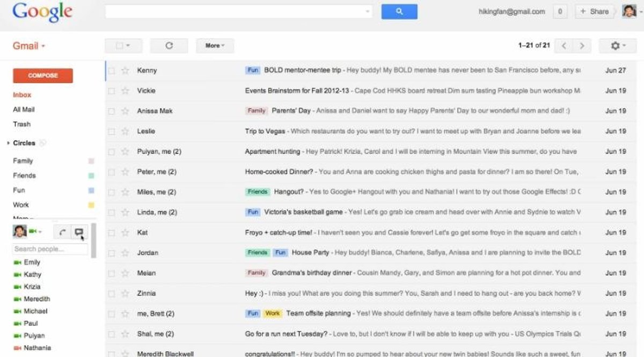Open the All Mail folder

click(x=24, y=110)
